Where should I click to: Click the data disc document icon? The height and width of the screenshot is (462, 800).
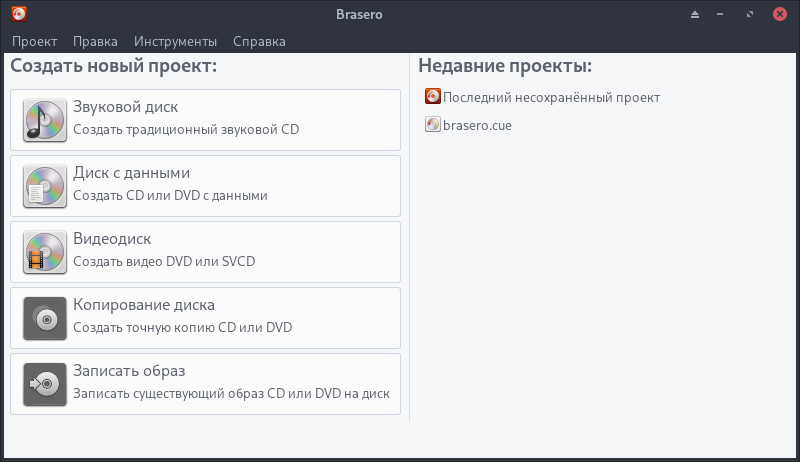pyautogui.click(x=45, y=186)
